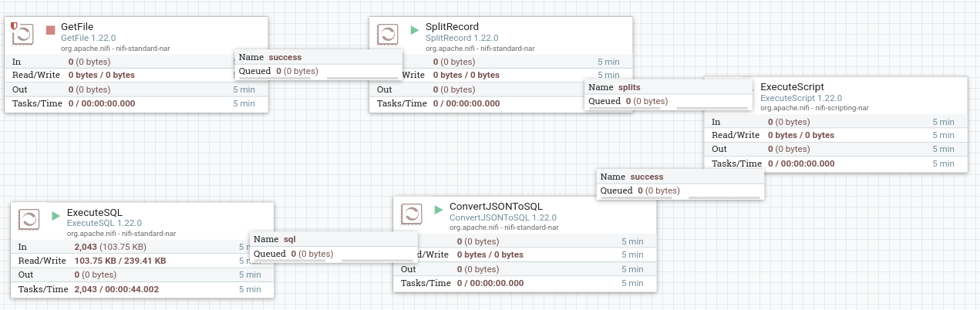Select the success connection below ExecuteScript
Image resolution: width=980 pixels, height=310 pixels.
point(646,177)
